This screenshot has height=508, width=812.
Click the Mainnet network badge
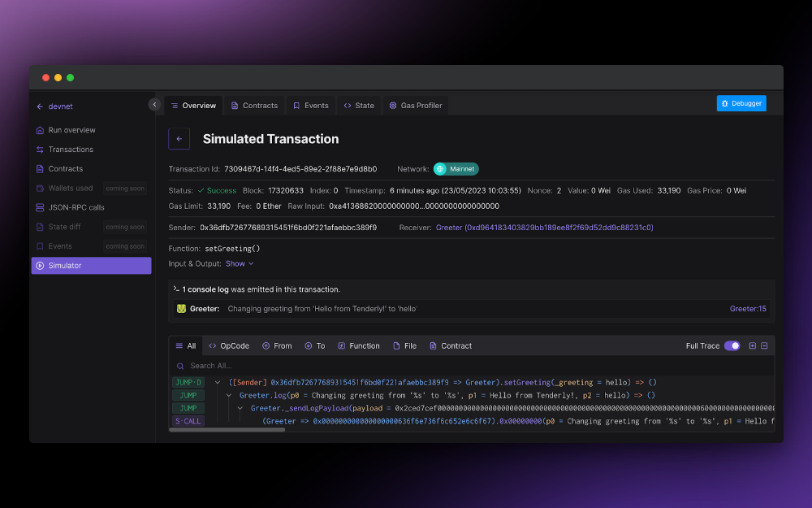(x=456, y=169)
